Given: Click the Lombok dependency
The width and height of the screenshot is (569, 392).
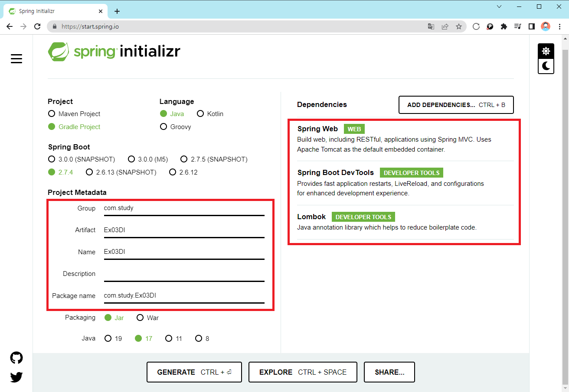Looking at the screenshot, I should pos(405,222).
